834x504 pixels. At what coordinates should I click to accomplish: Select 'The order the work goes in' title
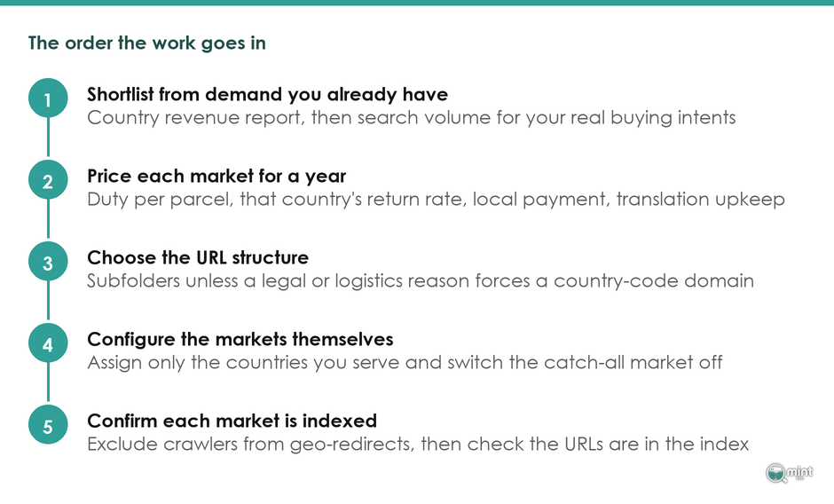click(146, 43)
